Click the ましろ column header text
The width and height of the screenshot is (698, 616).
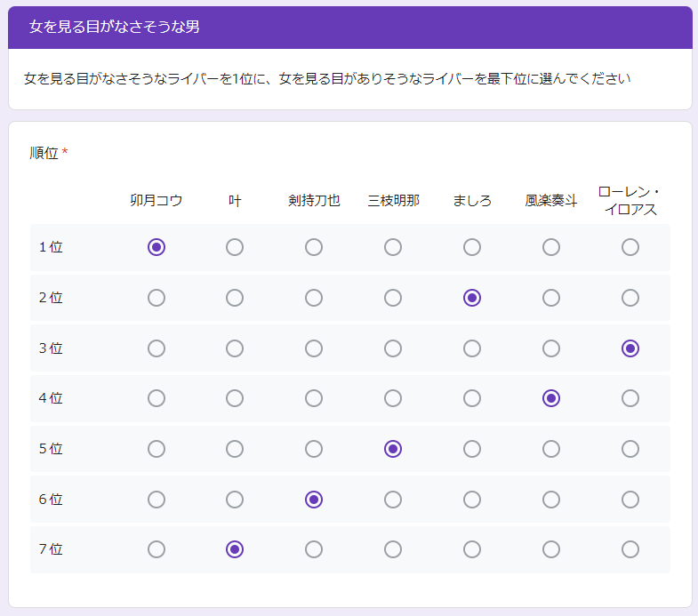pyautogui.click(x=472, y=200)
